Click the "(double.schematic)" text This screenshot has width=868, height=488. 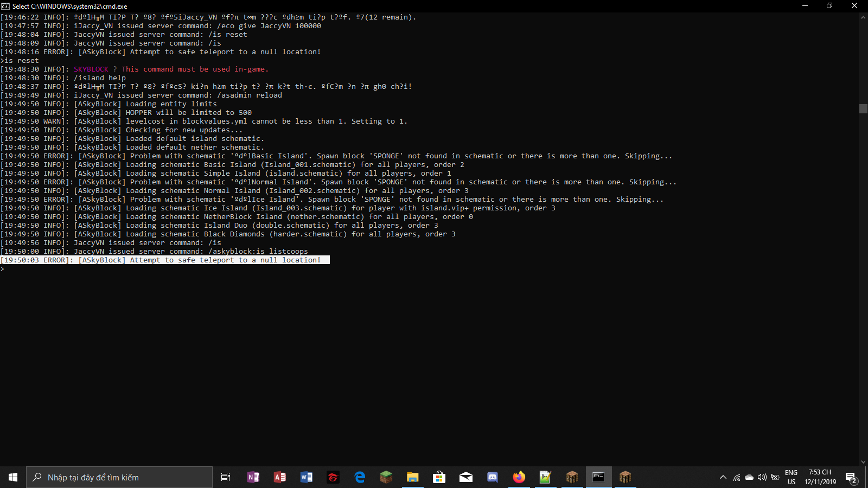click(291, 226)
